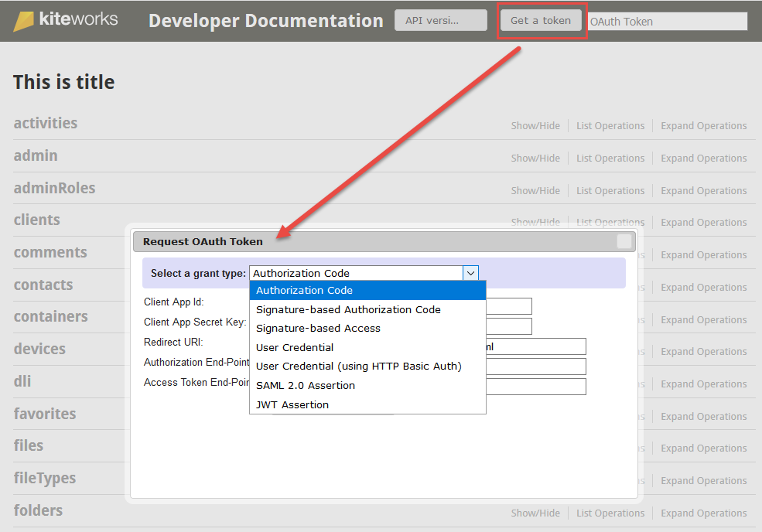Image resolution: width=762 pixels, height=532 pixels.
Task: Click the Kiteworks logo icon
Action: 24,21
